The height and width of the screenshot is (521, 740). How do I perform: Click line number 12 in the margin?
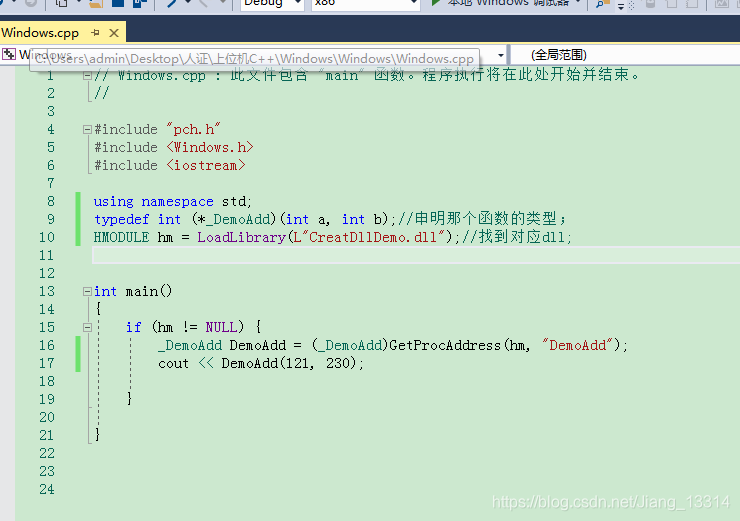(47, 273)
